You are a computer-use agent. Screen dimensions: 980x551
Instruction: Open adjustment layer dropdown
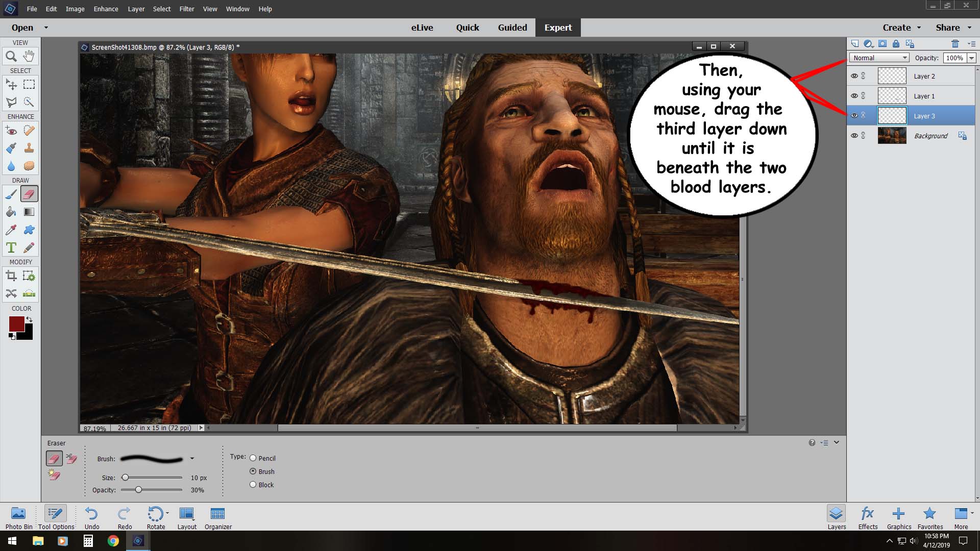pyautogui.click(x=868, y=44)
